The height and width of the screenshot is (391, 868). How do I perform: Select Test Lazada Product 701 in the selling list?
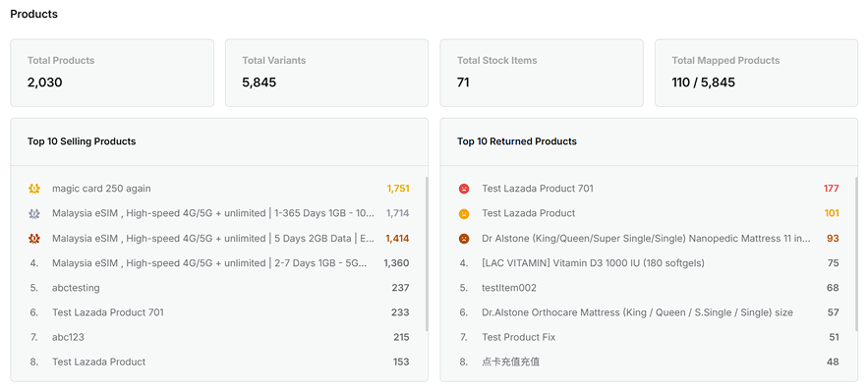click(108, 312)
